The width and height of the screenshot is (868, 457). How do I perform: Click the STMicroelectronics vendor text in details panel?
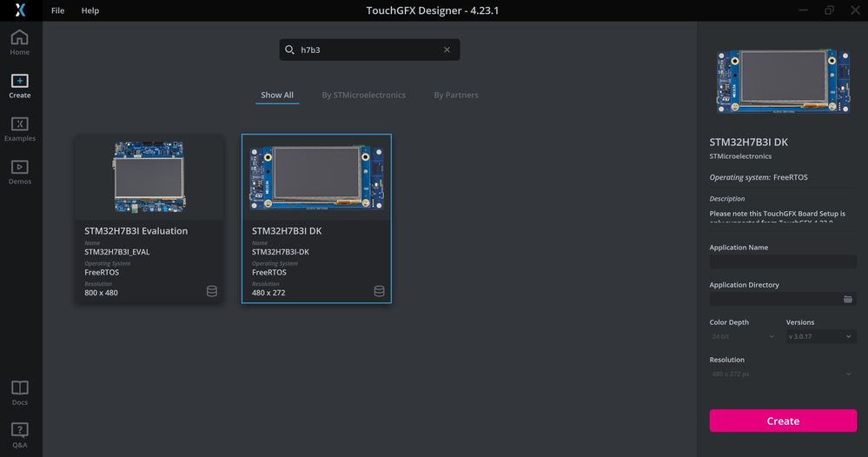coord(740,156)
